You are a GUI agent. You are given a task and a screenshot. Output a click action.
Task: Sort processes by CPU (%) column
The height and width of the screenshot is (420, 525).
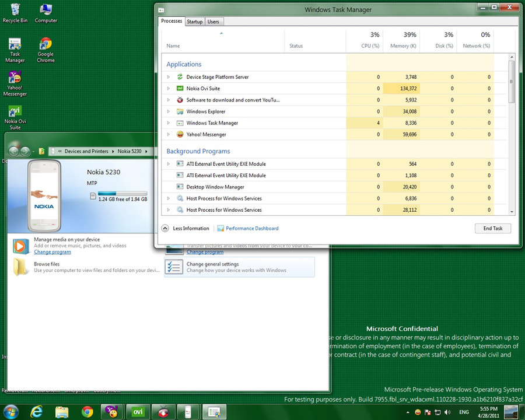364,41
